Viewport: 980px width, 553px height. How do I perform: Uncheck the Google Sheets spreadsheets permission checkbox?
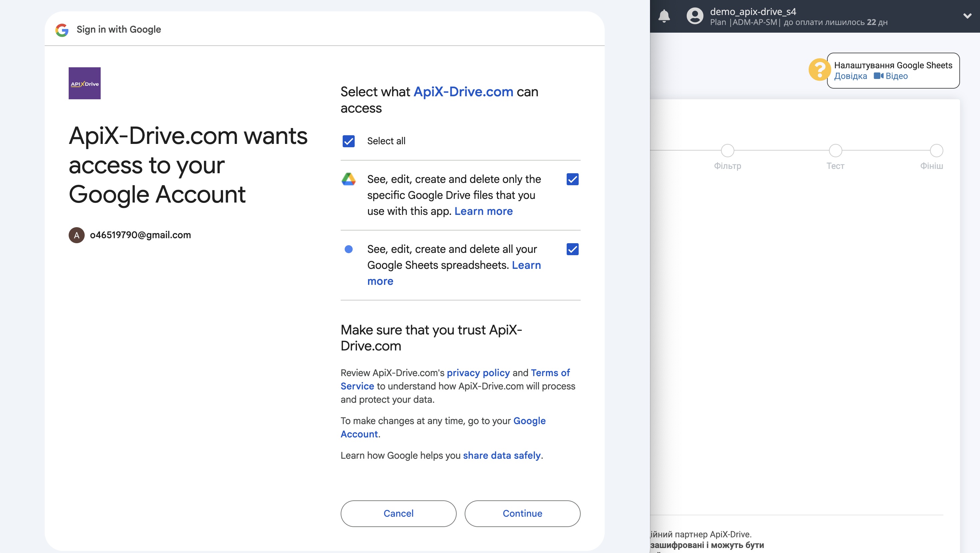tap(573, 249)
